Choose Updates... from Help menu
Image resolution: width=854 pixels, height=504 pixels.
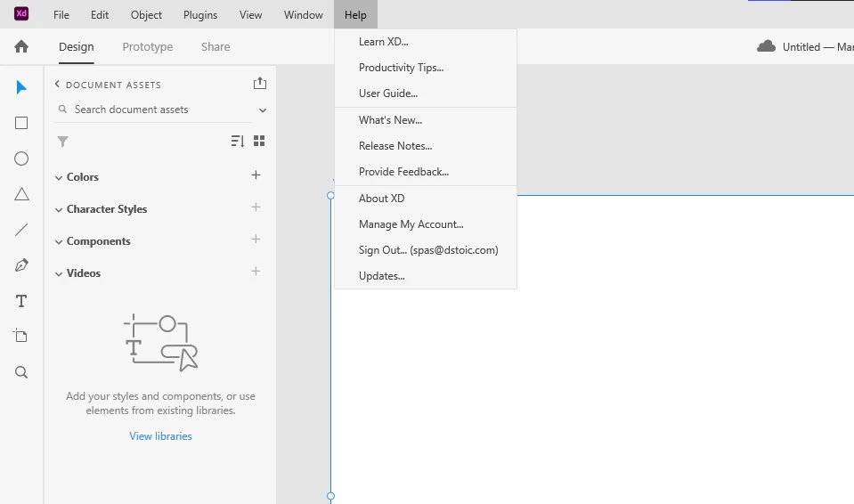pyautogui.click(x=426, y=276)
